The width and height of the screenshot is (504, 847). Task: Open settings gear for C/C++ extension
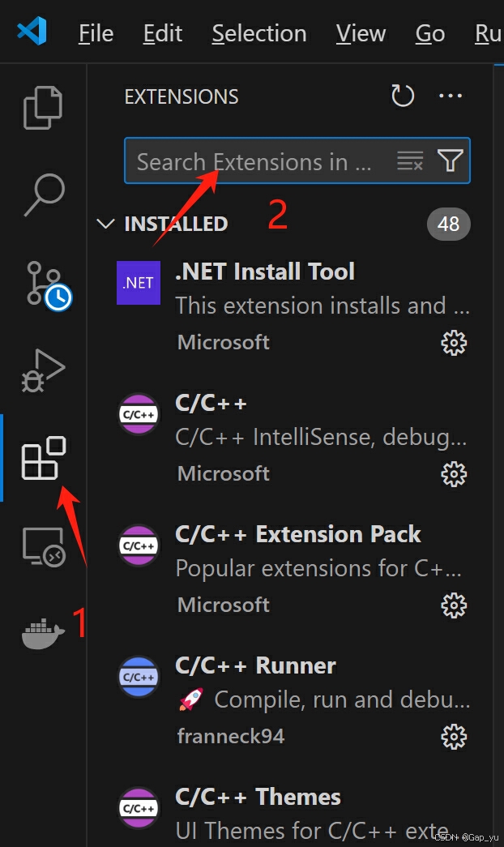454,474
